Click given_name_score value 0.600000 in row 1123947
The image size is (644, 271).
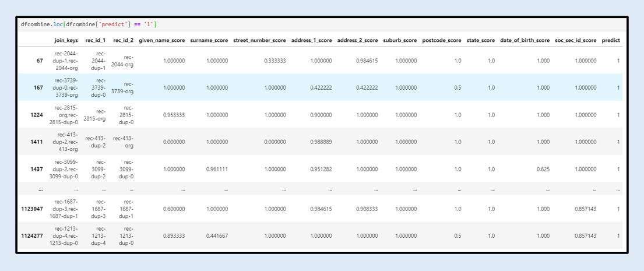coord(174,209)
